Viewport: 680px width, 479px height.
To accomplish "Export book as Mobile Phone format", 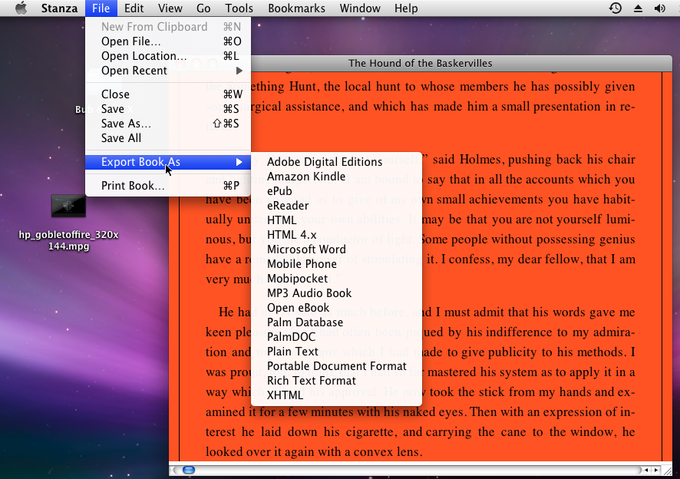I will [337, 264].
